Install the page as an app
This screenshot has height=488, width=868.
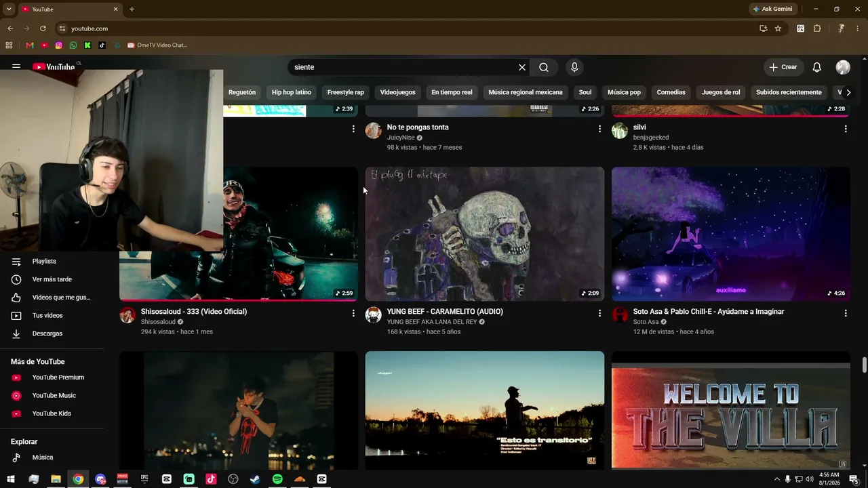click(764, 28)
